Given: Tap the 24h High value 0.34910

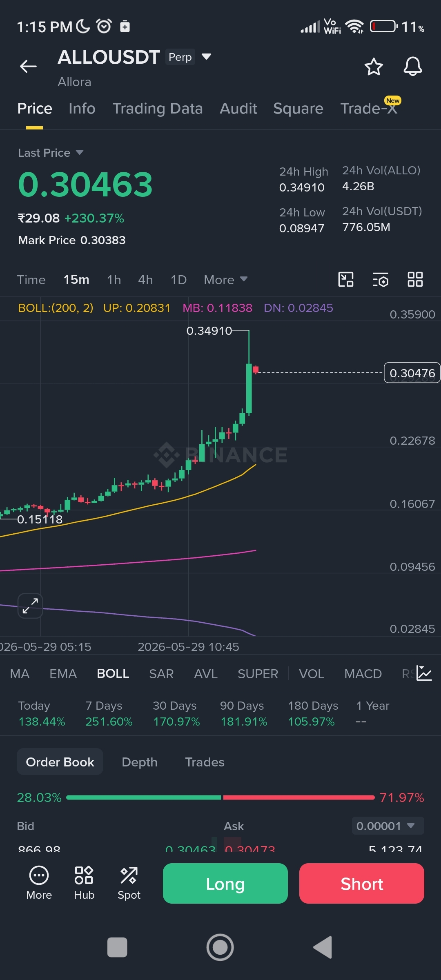Looking at the screenshot, I should (x=302, y=187).
